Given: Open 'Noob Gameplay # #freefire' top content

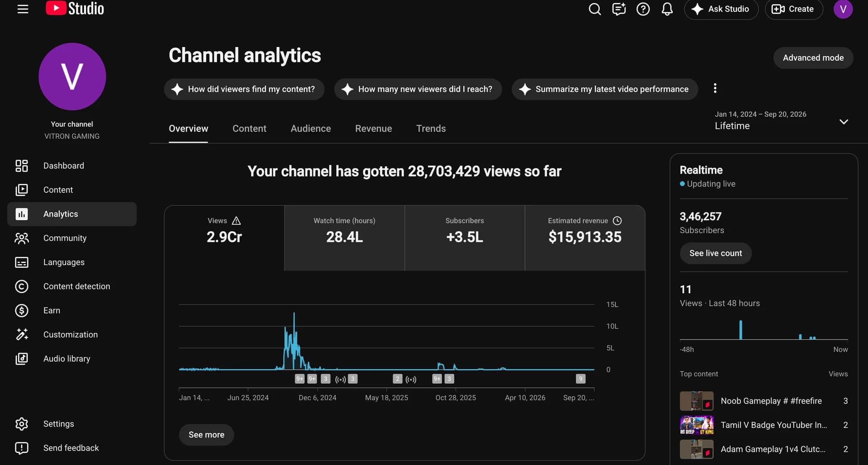Looking at the screenshot, I should tap(764, 401).
